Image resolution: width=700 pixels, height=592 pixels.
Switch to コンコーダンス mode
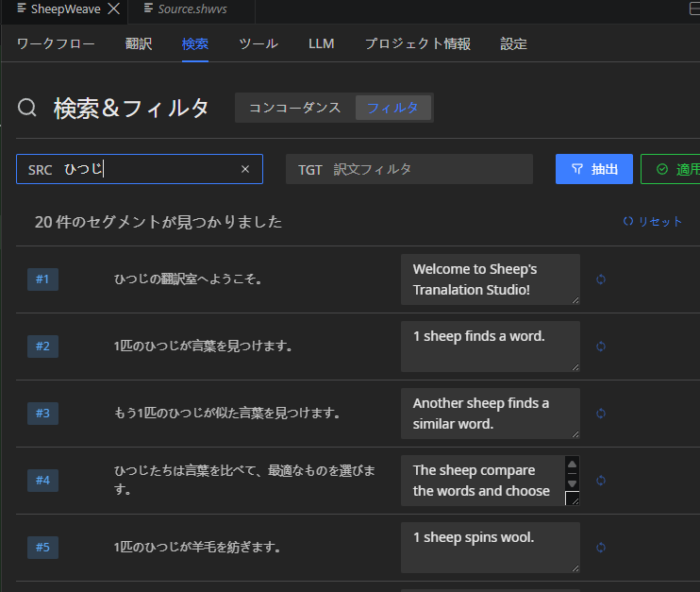(x=295, y=108)
